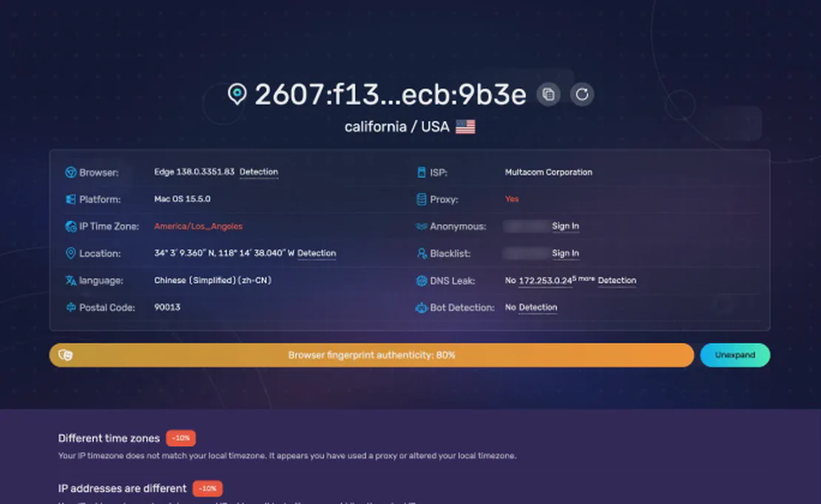Click the refresh icon beside the IP
The image size is (821, 504).
582,95
